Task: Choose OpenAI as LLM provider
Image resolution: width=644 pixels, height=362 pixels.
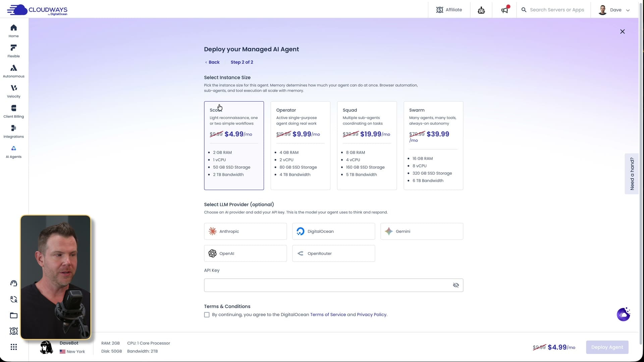Action: point(245,253)
